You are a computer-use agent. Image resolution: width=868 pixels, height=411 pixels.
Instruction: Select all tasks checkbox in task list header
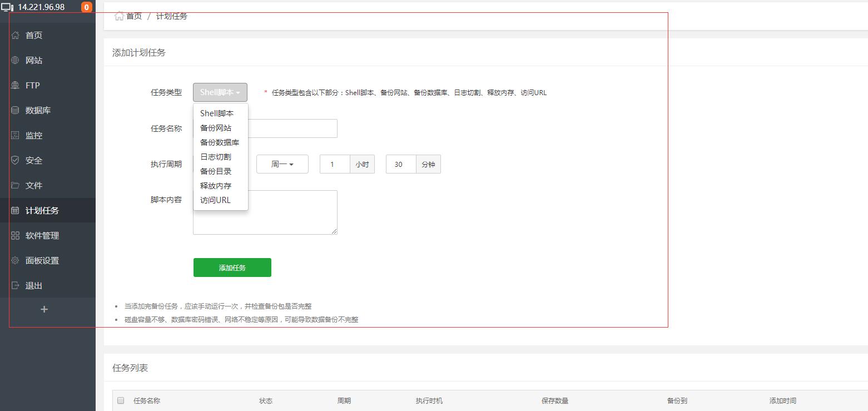click(x=121, y=400)
